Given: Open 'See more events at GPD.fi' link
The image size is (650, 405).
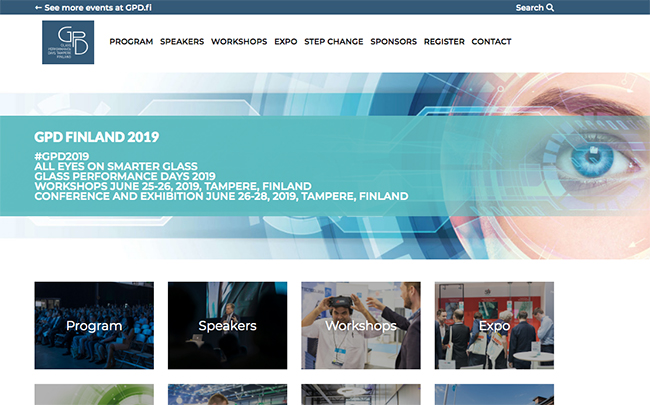Looking at the screenshot, I should (x=93, y=7).
